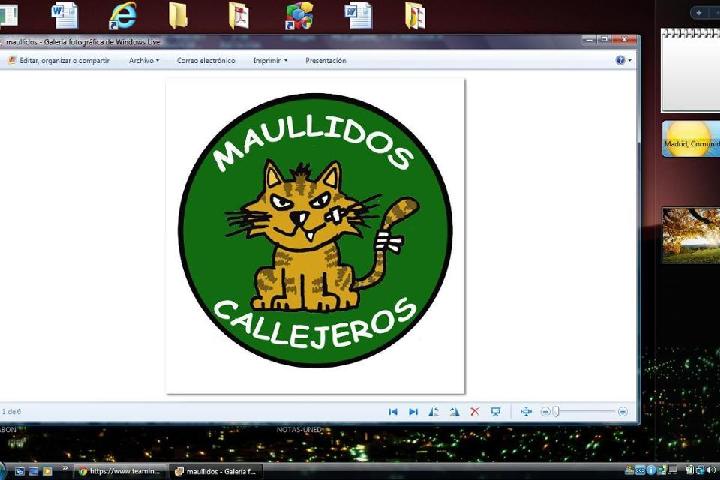Image resolution: width=720 pixels, height=480 pixels.
Task: Go to the previous photo
Action: coord(393,411)
